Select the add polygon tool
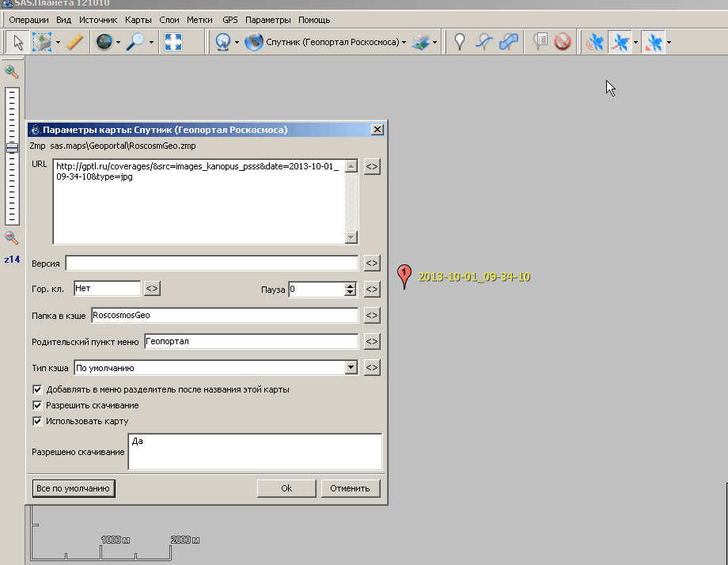The height and width of the screenshot is (565, 728). click(x=509, y=43)
